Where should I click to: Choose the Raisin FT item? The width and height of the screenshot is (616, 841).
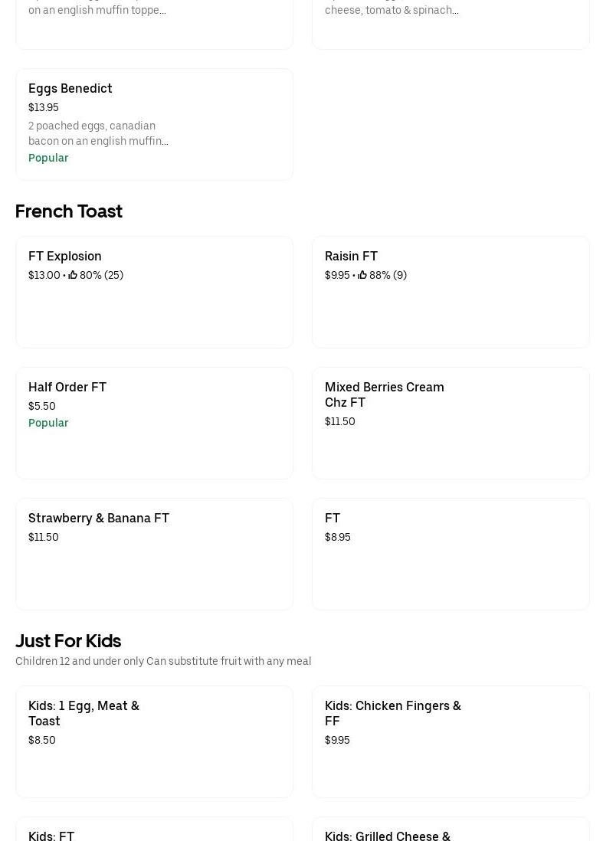click(x=451, y=292)
